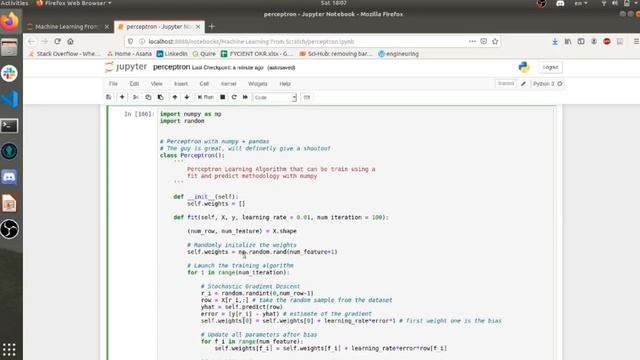Reload the current page
This screenshot has height=360, width=640.
[58, 41]
